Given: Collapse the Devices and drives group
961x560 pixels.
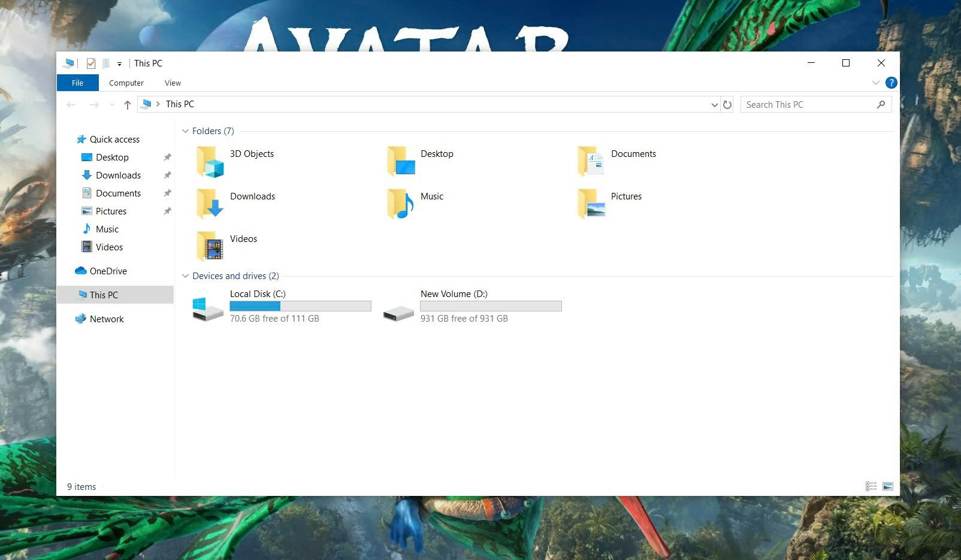Looking at the screenshot, I should point(185,276).
